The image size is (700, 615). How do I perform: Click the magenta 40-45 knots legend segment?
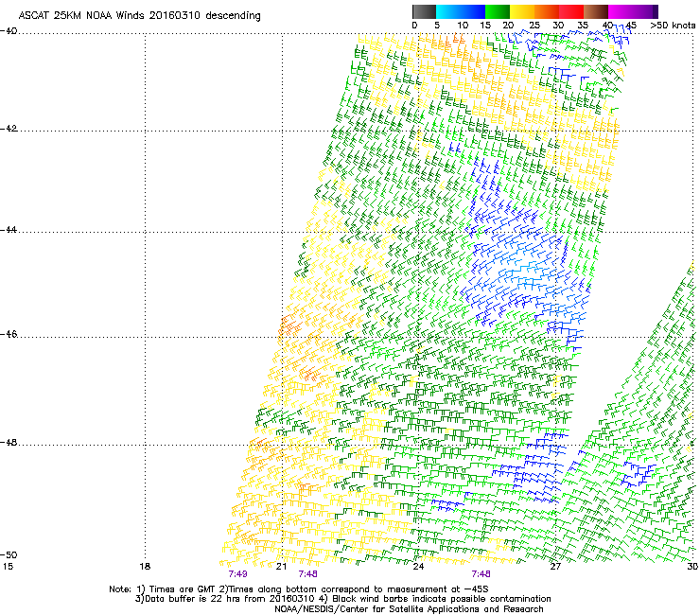(621, 11)
